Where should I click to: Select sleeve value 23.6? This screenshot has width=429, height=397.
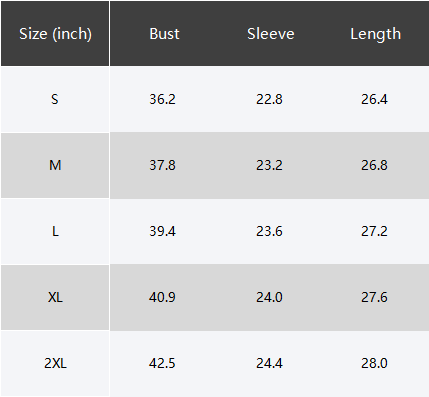tap(269, 231)
